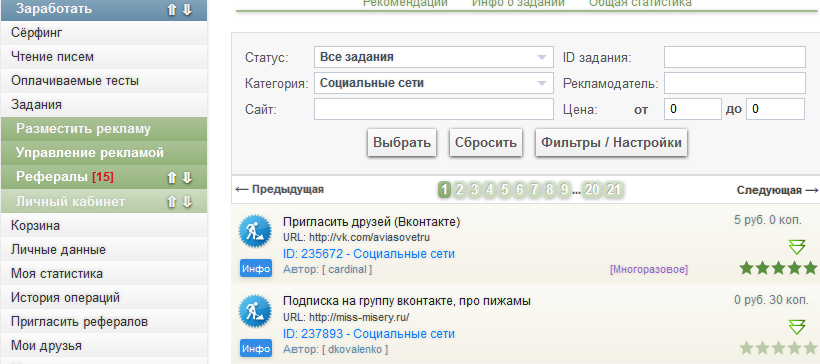Open Пригласить рефералов in sidebar
The image size is (820, 364).
click(104, 322)
